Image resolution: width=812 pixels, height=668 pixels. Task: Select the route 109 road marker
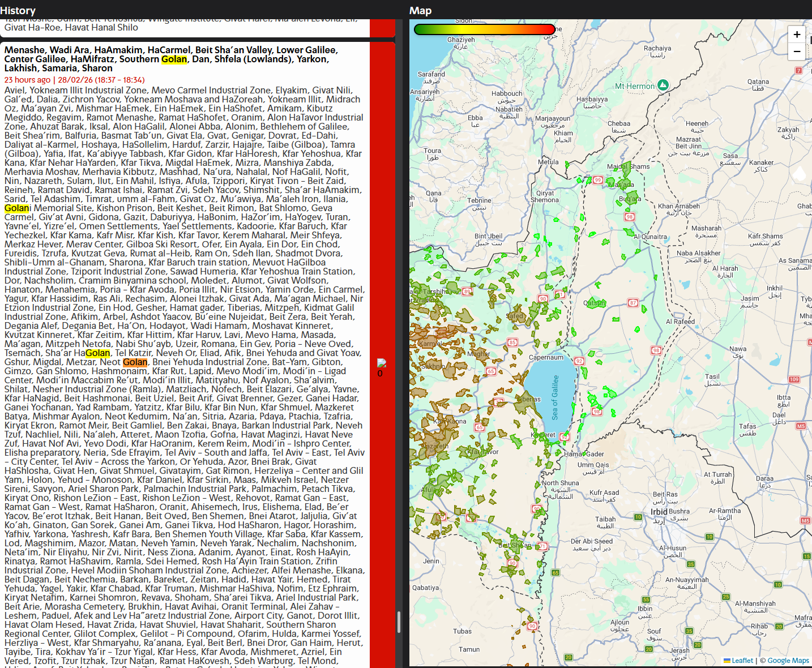tap(794, 379)
